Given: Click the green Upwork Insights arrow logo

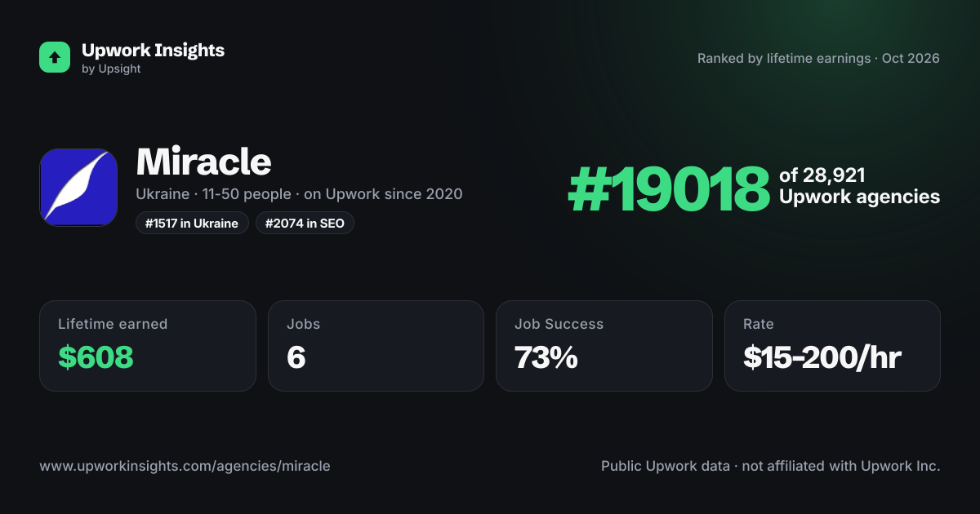Looking at the screenshot, I should (55, 57).
